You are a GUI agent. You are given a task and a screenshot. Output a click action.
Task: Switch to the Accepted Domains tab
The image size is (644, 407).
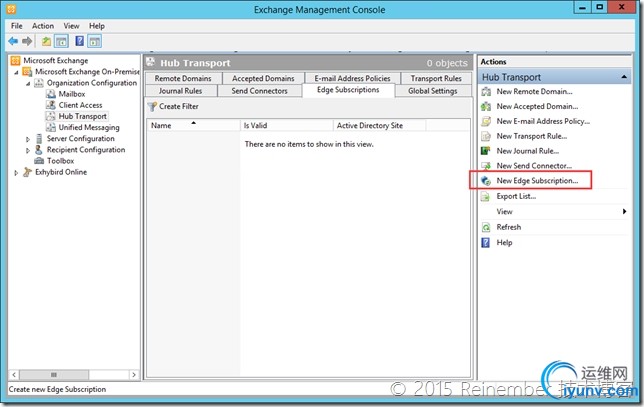pyautogui.click(x=263, y=78)
